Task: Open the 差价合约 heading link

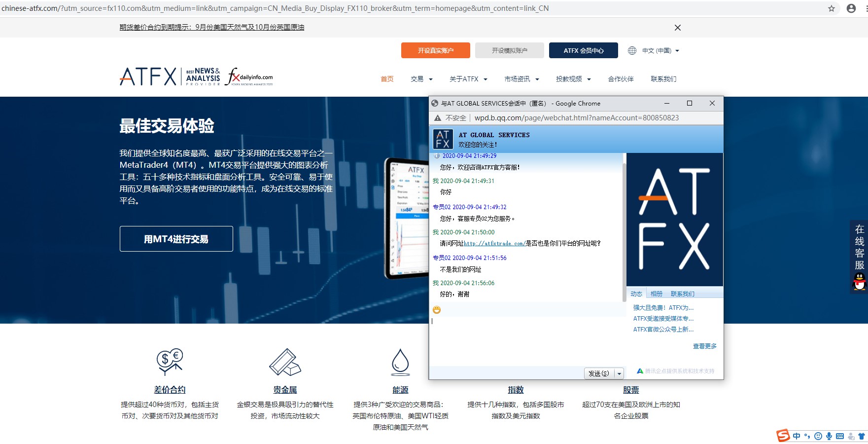Action: (x=170, y=390)
